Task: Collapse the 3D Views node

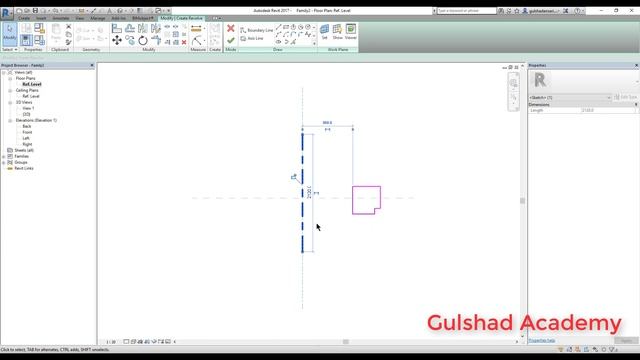Action: coord(10,102)
